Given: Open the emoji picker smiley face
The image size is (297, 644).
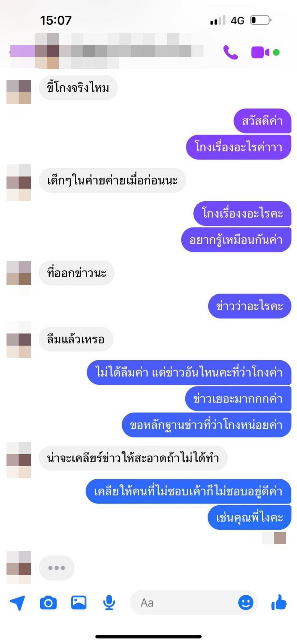Looking at the screenshot, I should click(x=245, y=603).
